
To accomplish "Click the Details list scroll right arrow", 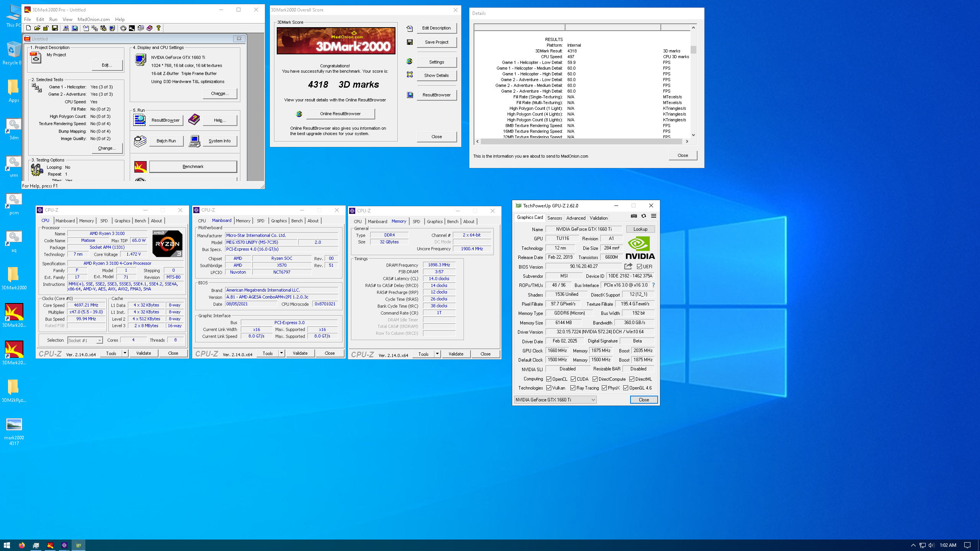I will [687, 142].
